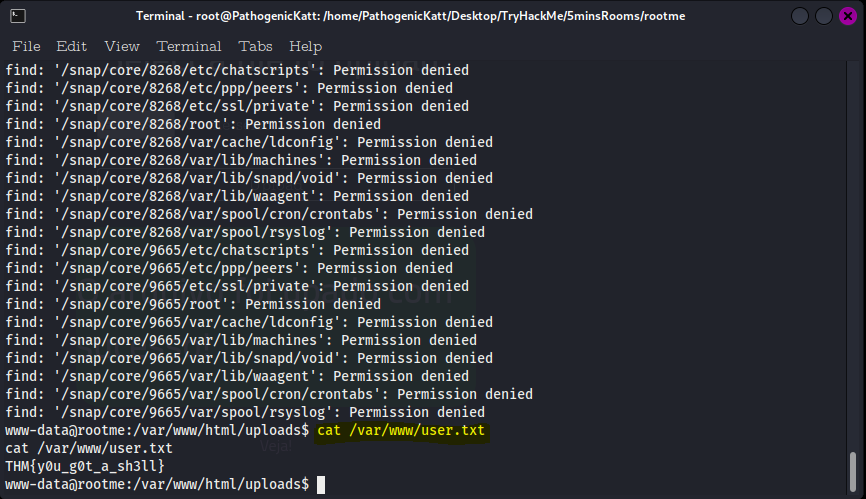This screenshot has height=499, width=866.
Task: Click the leftmost round window button to minimize
Action: pyautogui.click(x=800, y=17)
